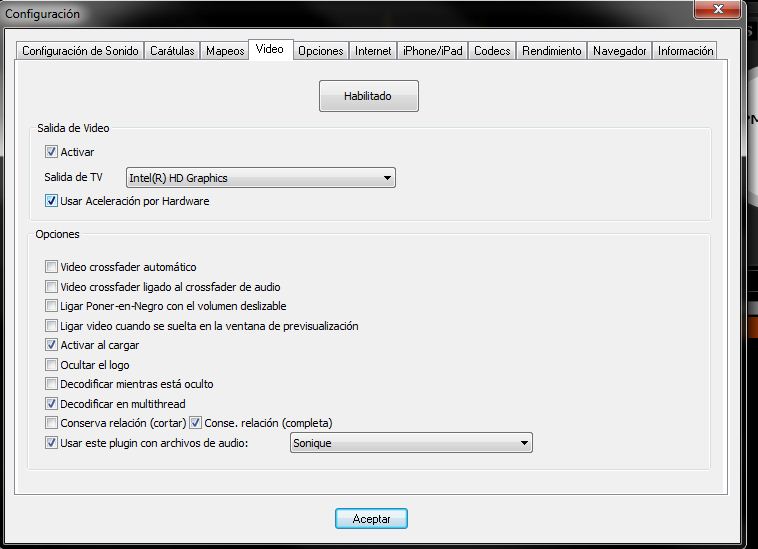Check Video crossfader ligado al crossfader de audio
The width and height of the screenshot is (758, 549).
pos(51,287)
